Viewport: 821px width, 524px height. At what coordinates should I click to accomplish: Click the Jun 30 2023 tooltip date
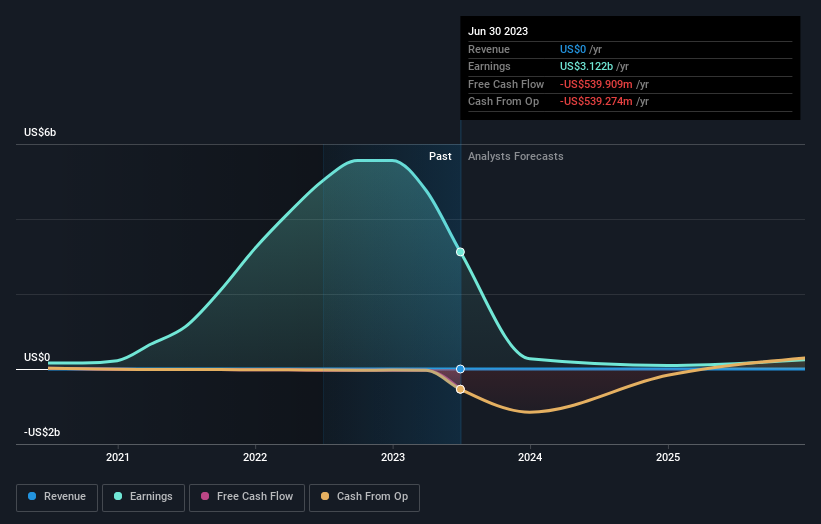(x=498, y=31)
